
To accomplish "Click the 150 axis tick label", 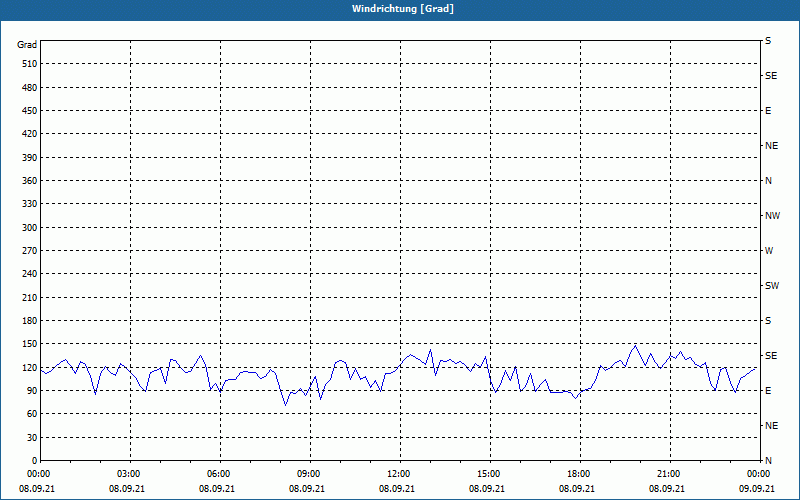I will click(30, 344).
